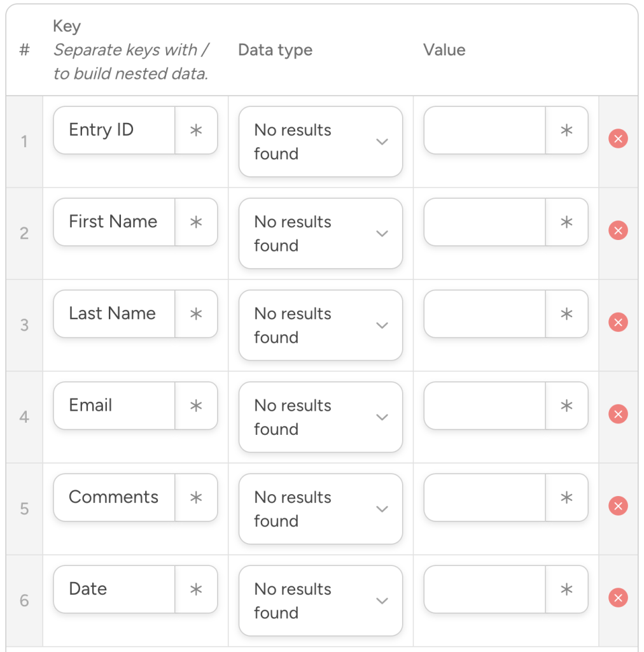The height and width of the screenshot is (652, 644).
Task: Click the asterisk icon beside Date key field
Action: click(x=196, y=589)
